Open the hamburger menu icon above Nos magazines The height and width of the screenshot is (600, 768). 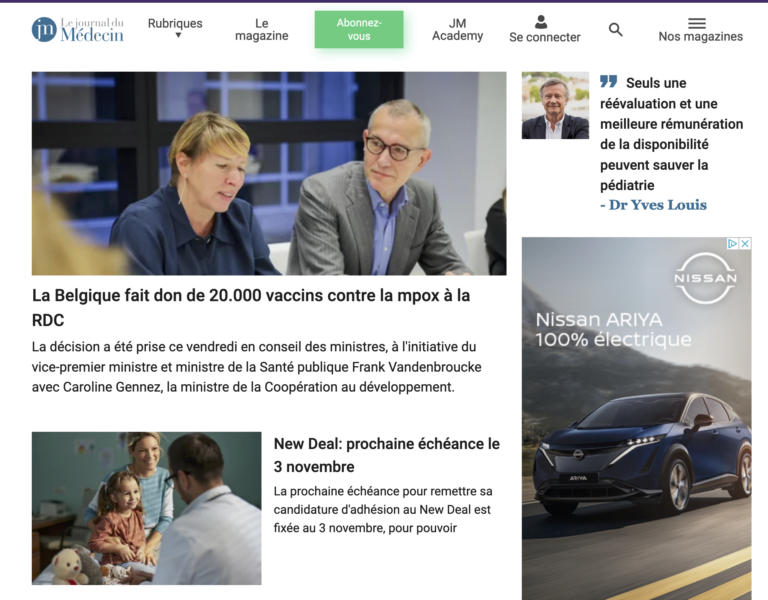click(696, 23)
